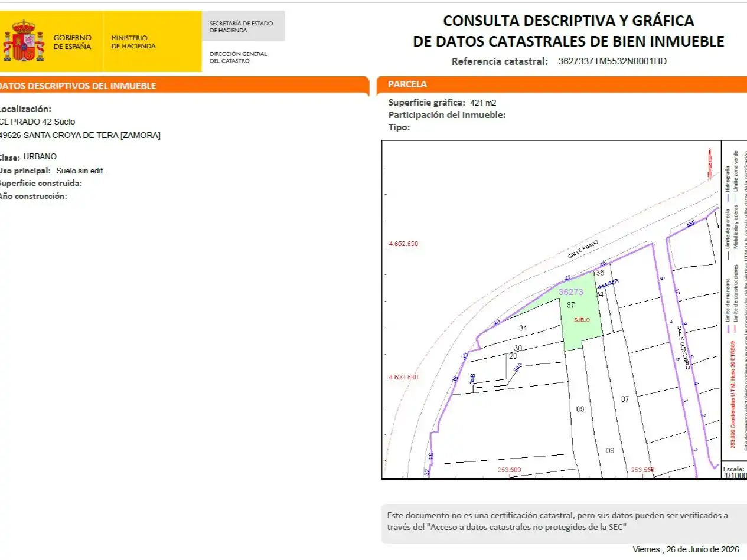The width and height of the screenshot is (747, 560).
Task: Click parcel number '37' on the map
Action: (570, 305)
